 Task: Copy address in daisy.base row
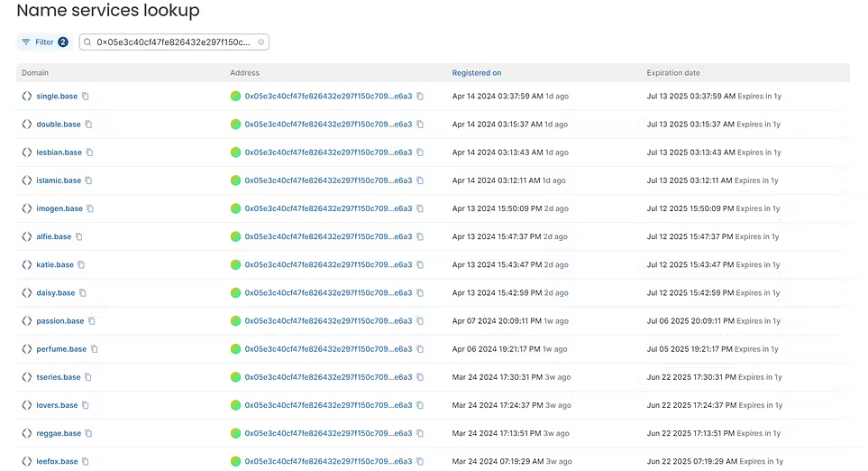[x=420, y=292]
